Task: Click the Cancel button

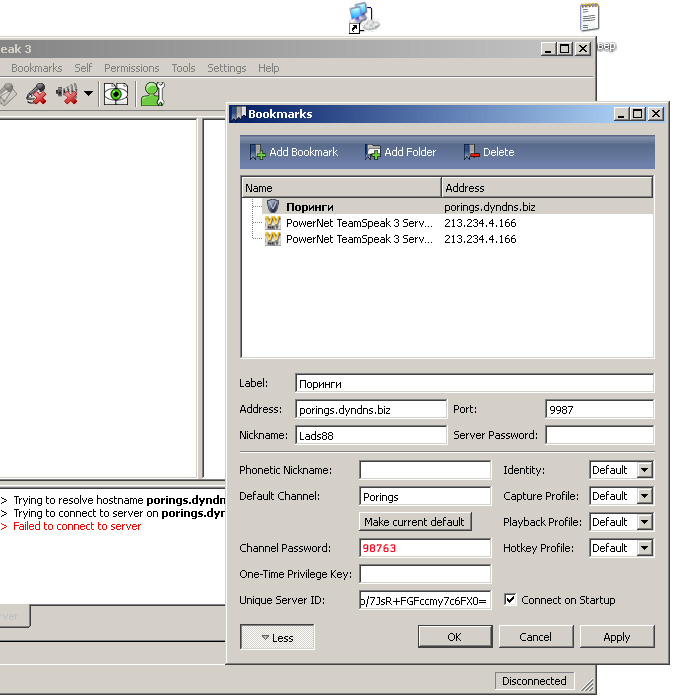Action: (536, 637)
